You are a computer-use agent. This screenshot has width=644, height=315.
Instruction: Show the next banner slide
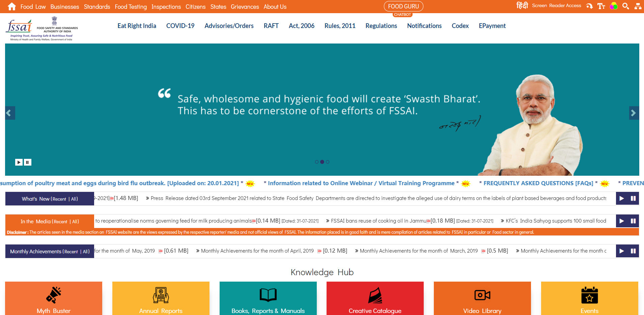coord(634,113)
